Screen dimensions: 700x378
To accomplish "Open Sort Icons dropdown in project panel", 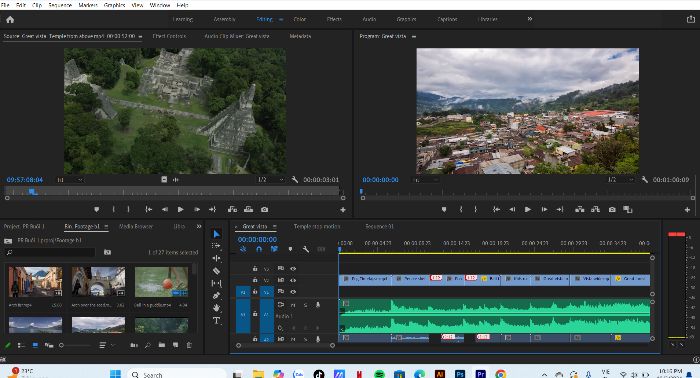I will click(x=106, y=345).
